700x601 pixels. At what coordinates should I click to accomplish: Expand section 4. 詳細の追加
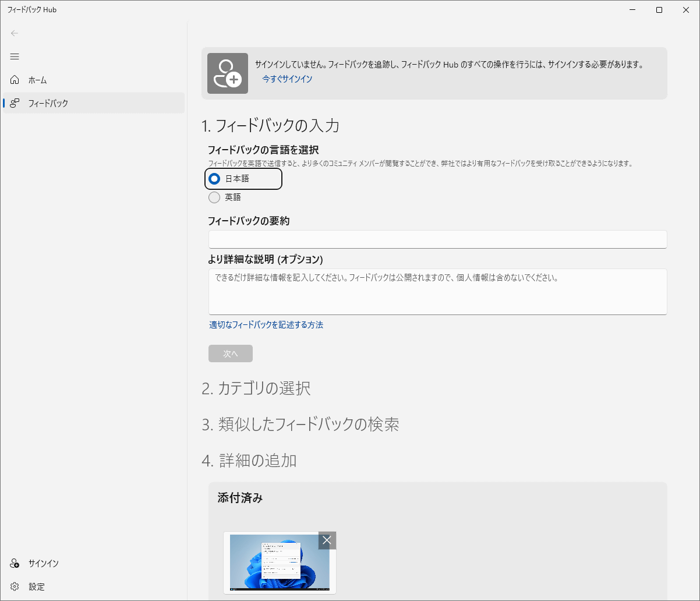[249, 461]
